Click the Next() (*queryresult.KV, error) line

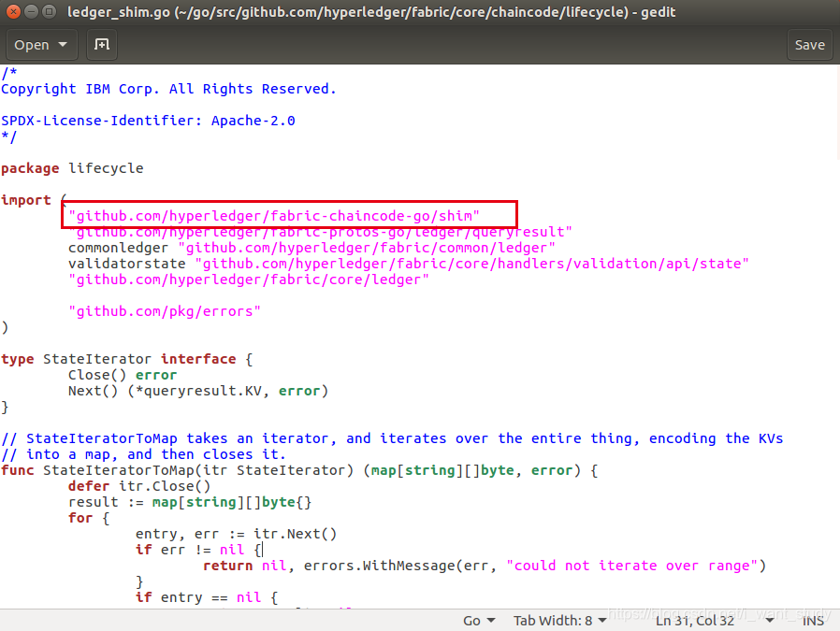(x=198, y=391)
